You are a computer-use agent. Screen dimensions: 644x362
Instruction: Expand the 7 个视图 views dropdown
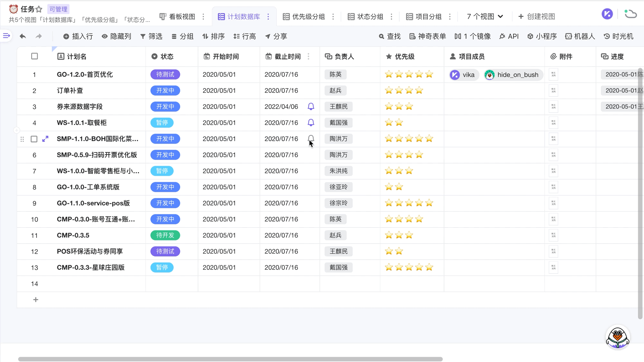point(485,16)
